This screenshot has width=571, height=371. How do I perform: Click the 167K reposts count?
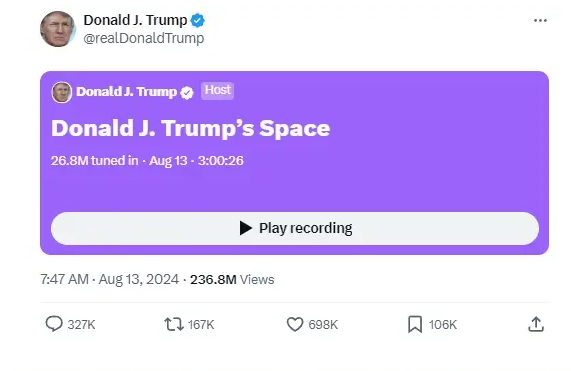click(201, 324)
